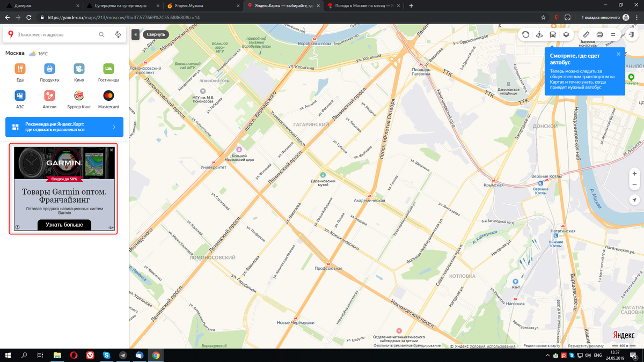
Task: Zoom in the map with plus
Action: click(635, 174)
